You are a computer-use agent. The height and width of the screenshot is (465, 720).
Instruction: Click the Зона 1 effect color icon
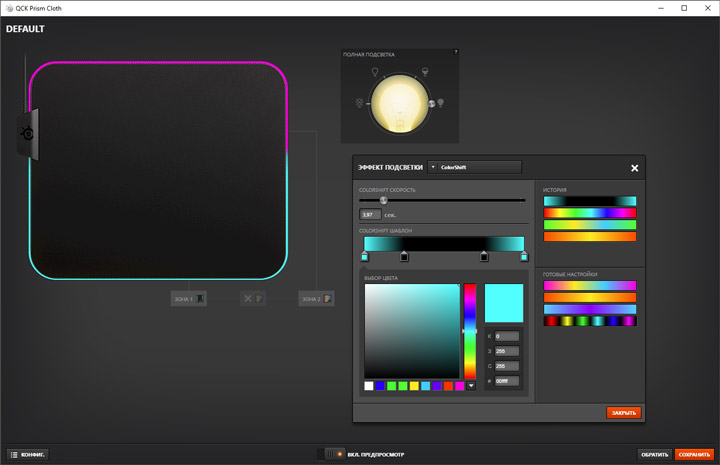[x=200, y=298]
